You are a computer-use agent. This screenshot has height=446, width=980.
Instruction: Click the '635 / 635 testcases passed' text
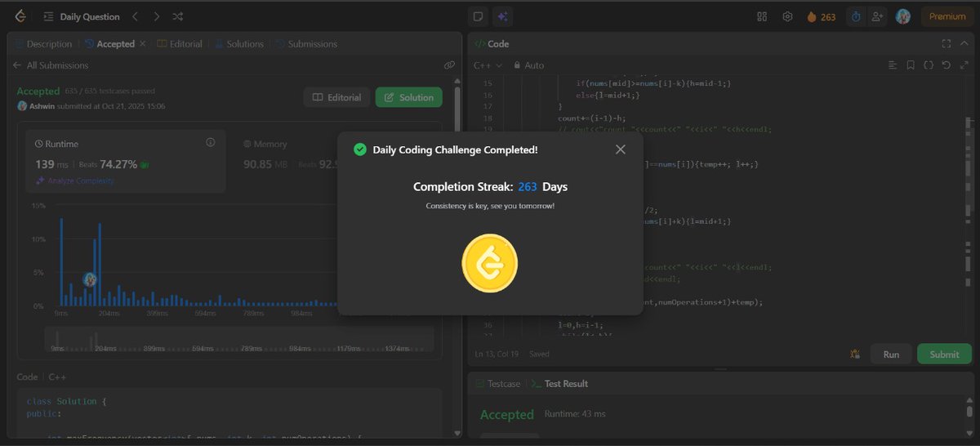coord(109,91)
